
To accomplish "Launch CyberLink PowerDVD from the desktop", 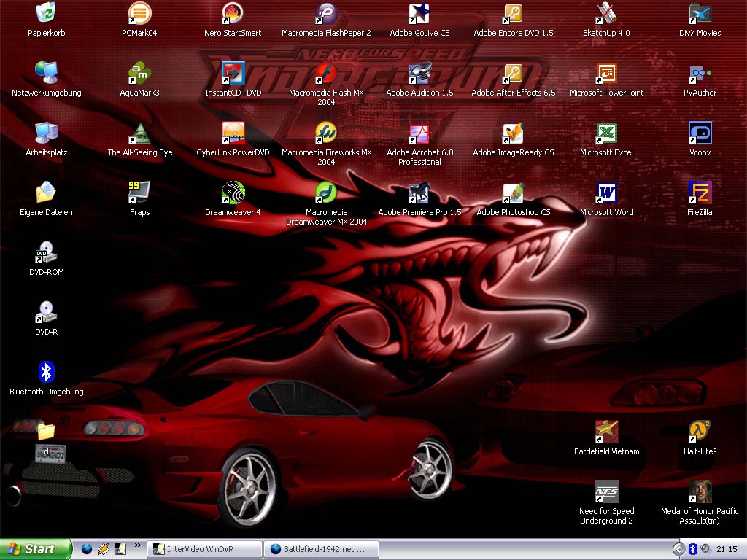I will tap(233, 133).
